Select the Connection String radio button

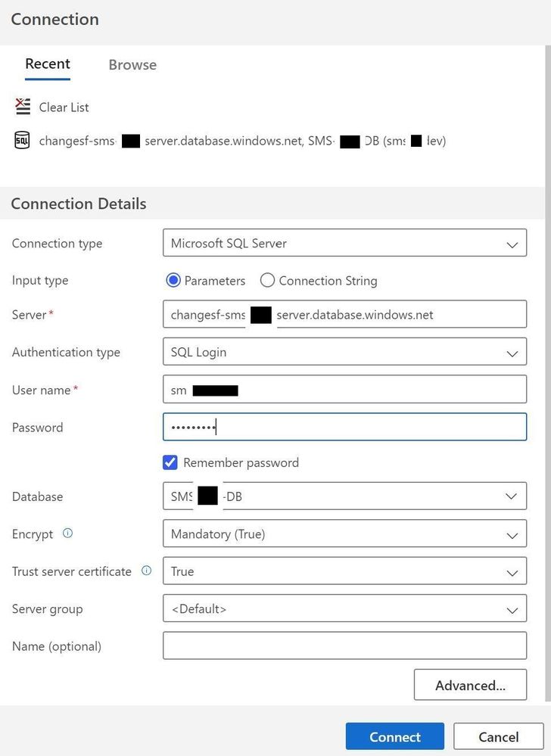(x=267, y=280)
